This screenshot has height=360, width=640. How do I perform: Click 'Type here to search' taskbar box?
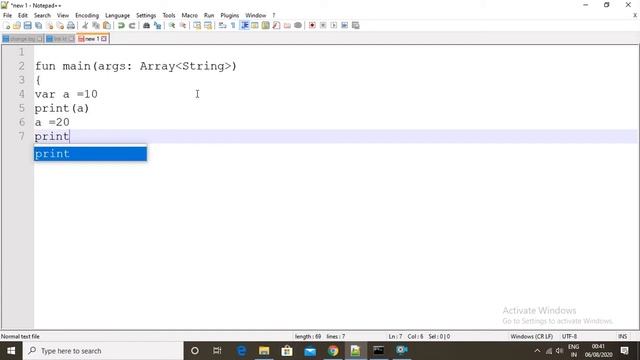click(x=103, y=351)
